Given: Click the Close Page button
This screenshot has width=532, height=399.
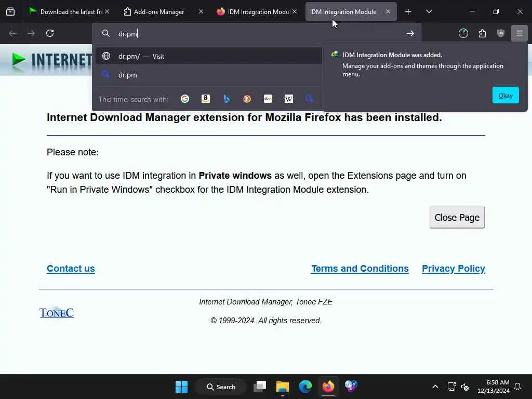Looking at the screenshot, I should 457,217.
